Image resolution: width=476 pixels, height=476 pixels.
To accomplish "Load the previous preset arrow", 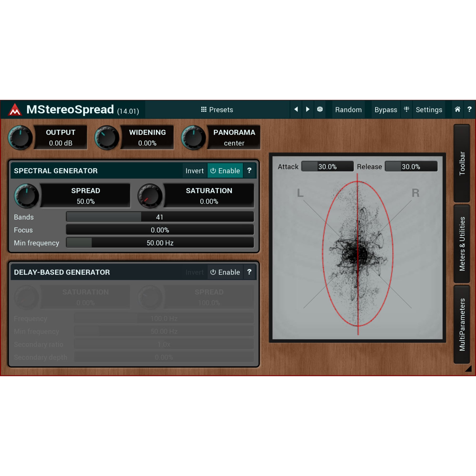I will coord(296,109).
